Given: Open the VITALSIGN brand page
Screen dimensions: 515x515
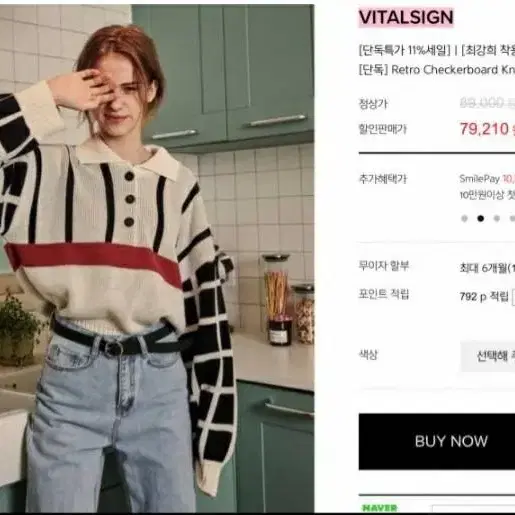Looking at the screenshot, I should (x=406, y=17).
